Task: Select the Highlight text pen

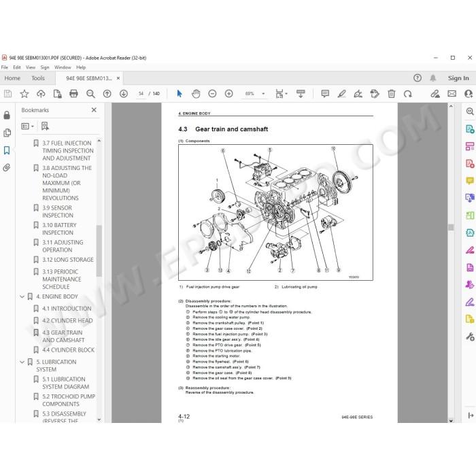Action: [x=342, y=94]
